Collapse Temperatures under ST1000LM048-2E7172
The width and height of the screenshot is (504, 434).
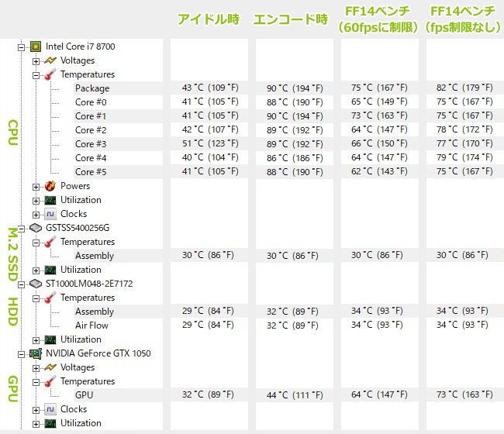pyautogui.click(x=36, y=298)
